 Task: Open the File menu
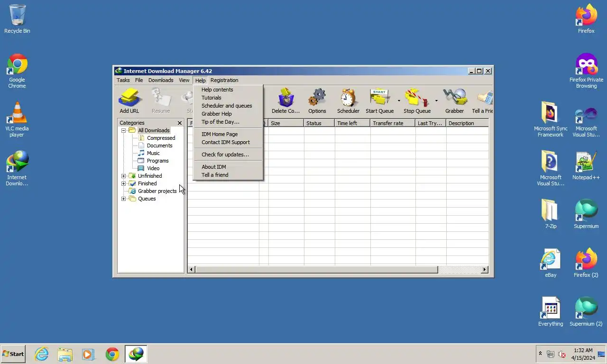coord(139,80)
